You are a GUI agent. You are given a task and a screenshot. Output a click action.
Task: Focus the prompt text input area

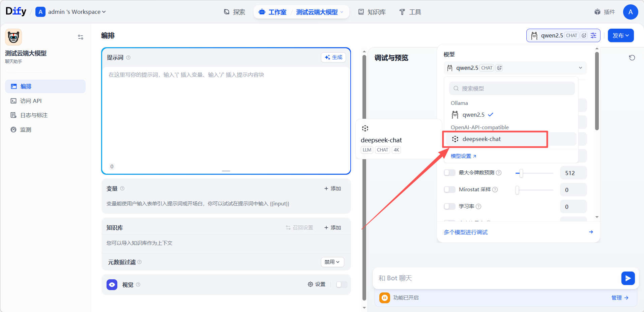click(226, 115)
